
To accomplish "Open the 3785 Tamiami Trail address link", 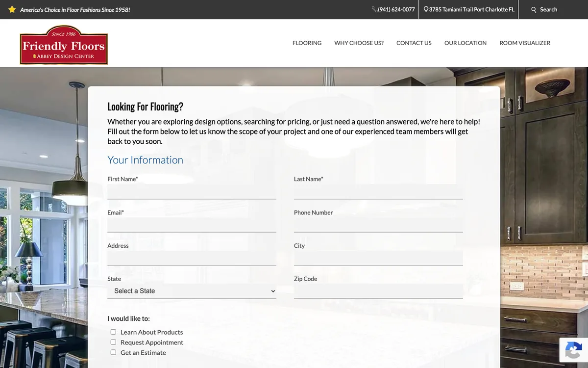I will coord(472,9).
